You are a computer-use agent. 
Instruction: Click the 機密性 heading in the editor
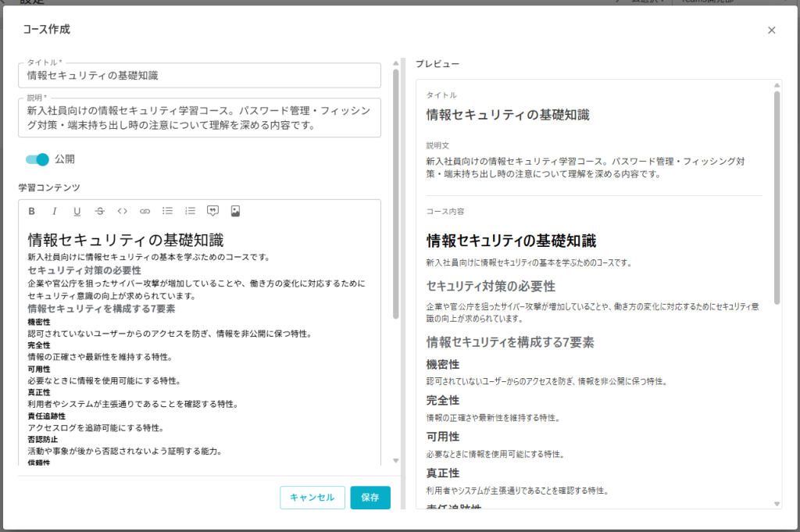[x=39, y=322]
